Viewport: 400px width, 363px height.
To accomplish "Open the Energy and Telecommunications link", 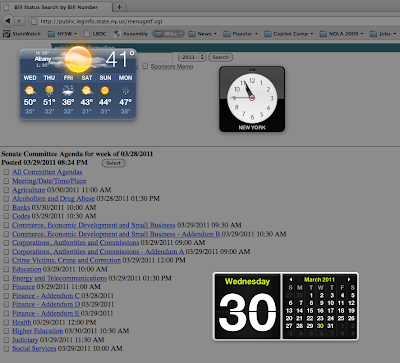I will tap(59, 278).
